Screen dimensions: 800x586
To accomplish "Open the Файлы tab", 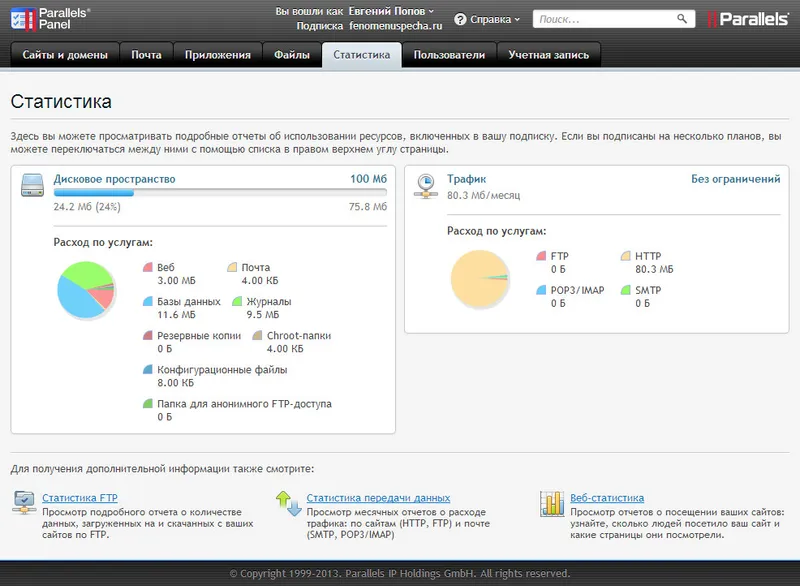I will click(292, 55).
